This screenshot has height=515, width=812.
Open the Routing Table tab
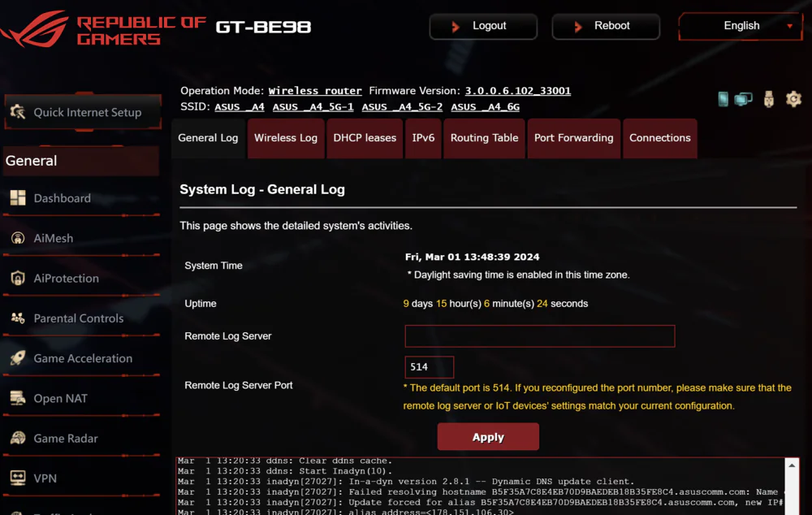(484, 138)
